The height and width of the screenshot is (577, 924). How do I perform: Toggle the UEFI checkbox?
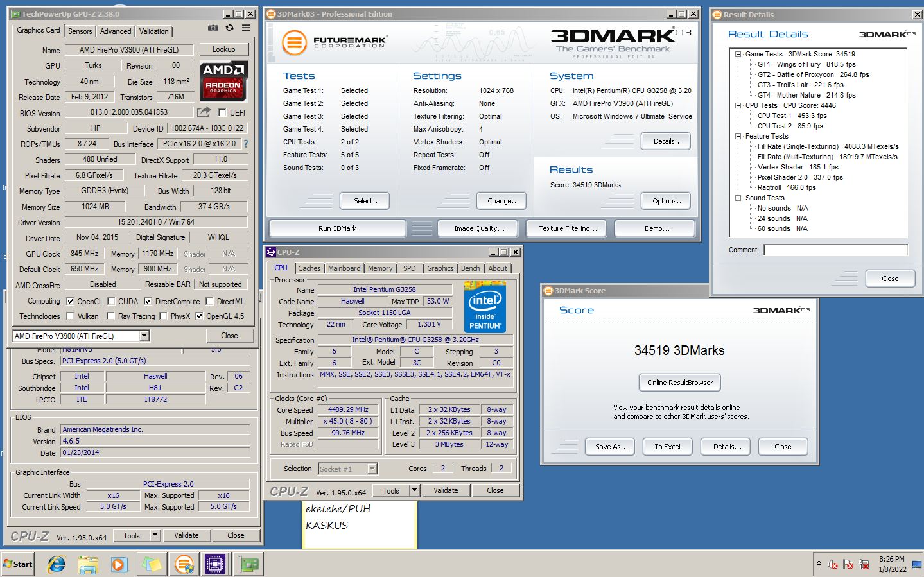(222, 112)
